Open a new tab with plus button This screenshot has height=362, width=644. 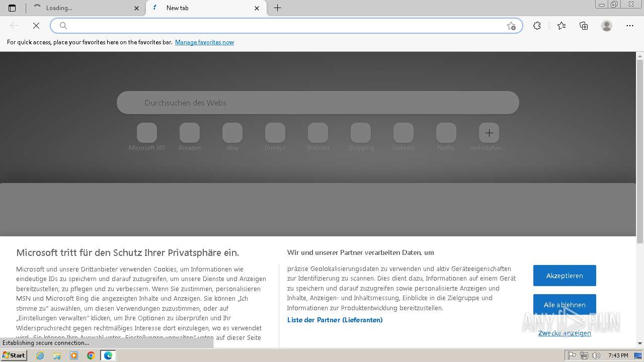pos(277,8)
